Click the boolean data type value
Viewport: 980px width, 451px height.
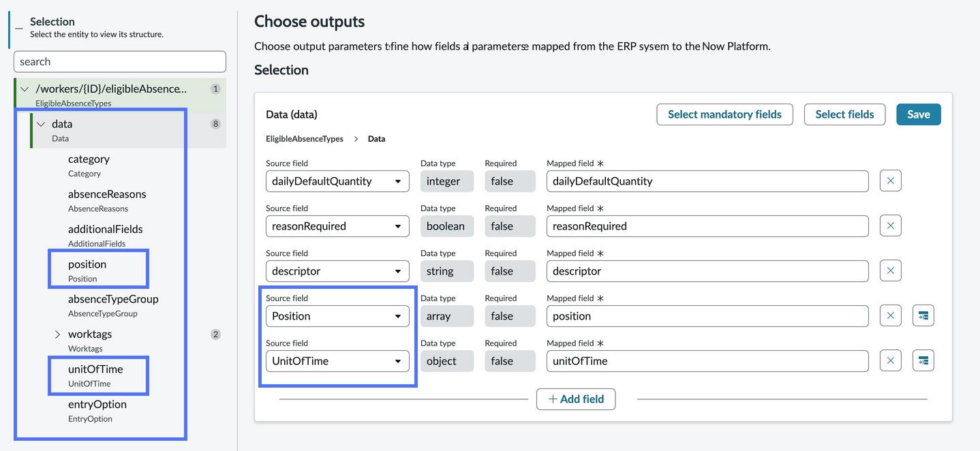pyautogui.click(x=447, y=226)
